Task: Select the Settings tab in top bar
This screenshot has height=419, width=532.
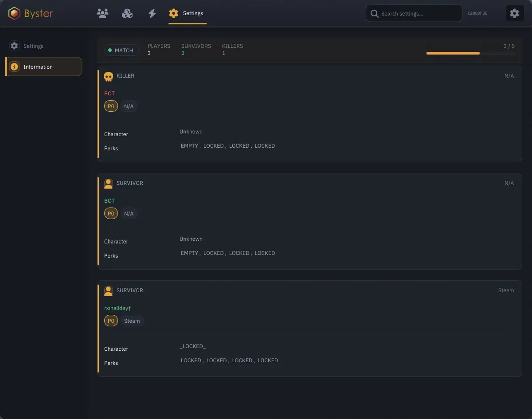Action: coord(187,13)
